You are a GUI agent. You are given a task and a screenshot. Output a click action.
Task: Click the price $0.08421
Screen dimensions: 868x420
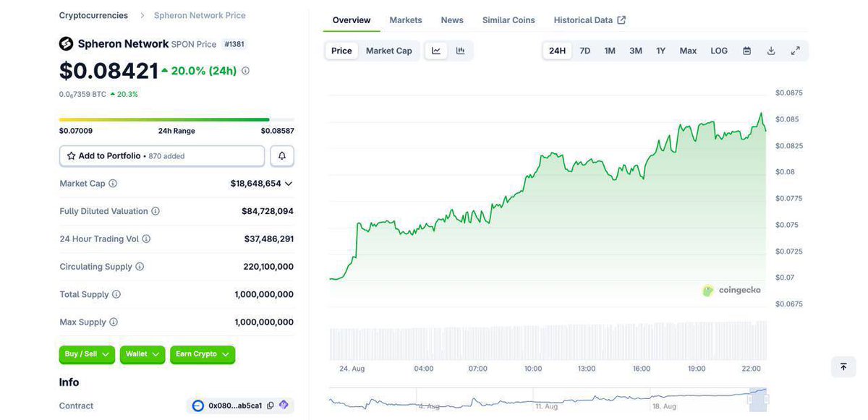point(109,71)
